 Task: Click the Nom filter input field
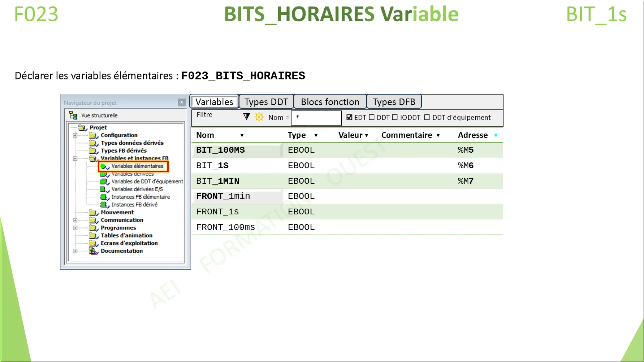[x=316, y=118]
